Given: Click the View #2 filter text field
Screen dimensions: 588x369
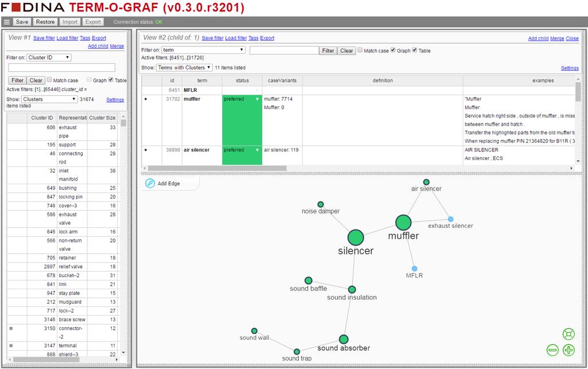Looking at the screenshot, I should coord(284,50).
